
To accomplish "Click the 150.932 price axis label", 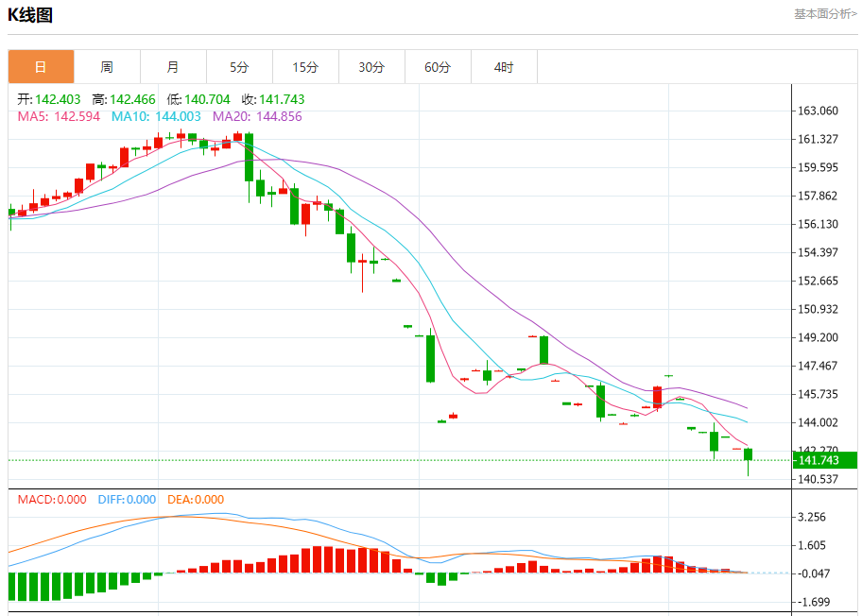I will tap(818, 309).
